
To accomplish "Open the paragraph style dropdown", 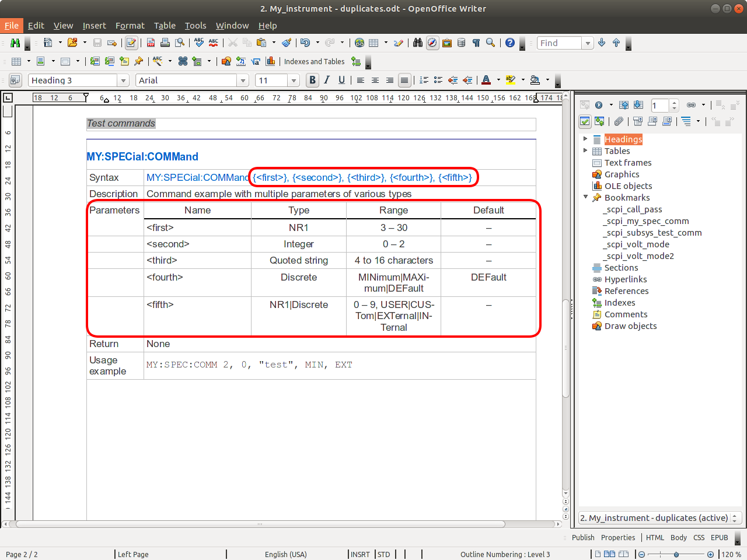I will 123,80.
